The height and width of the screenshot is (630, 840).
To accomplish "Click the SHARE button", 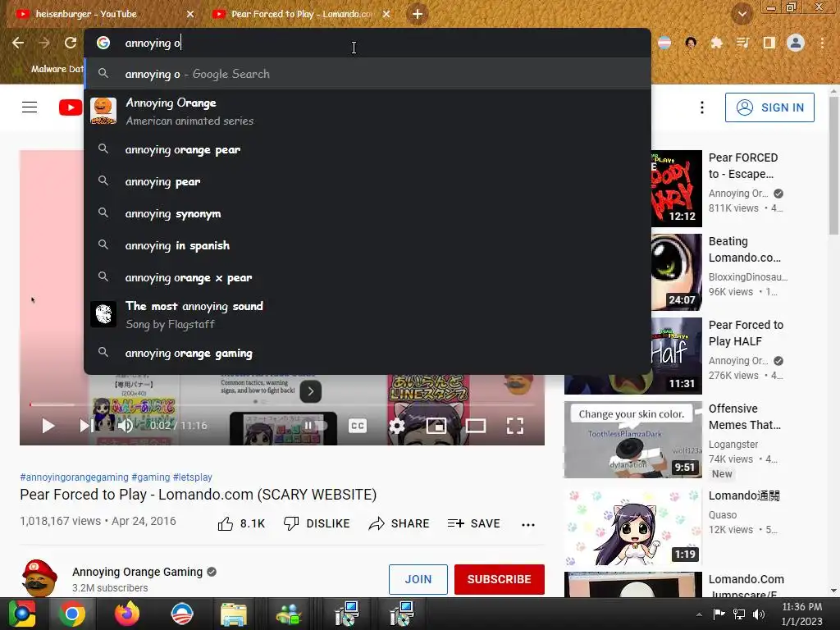I will tap(399, 524).
